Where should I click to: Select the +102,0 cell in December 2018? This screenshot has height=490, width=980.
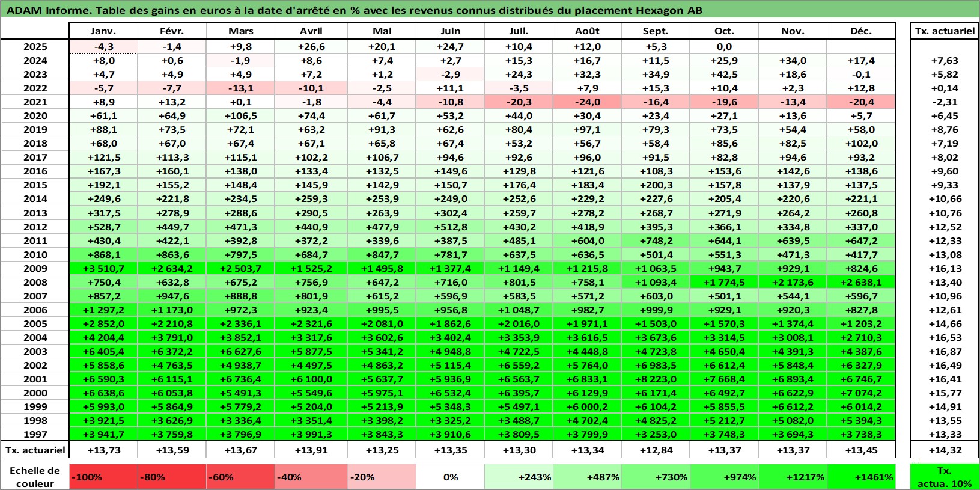coord(861,144)
